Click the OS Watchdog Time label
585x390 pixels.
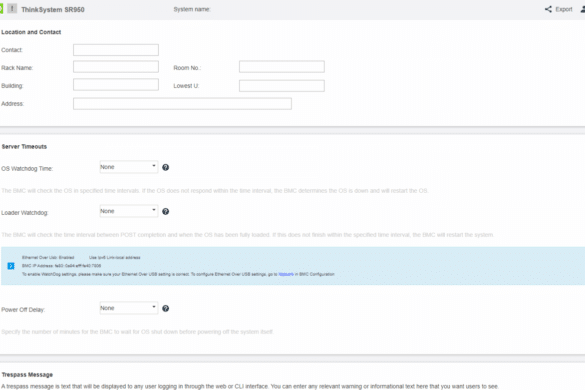(27, 169)
